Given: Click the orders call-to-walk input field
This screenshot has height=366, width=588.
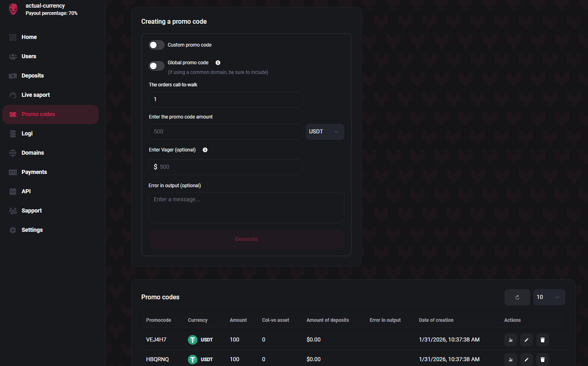Looking at the screenshot, I should click(226, 100).
